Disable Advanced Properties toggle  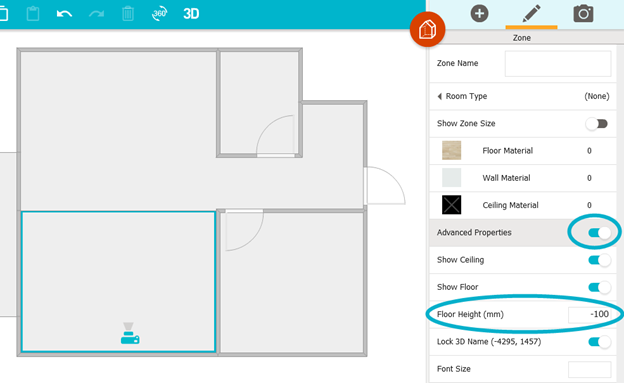(x=599, y=233)
